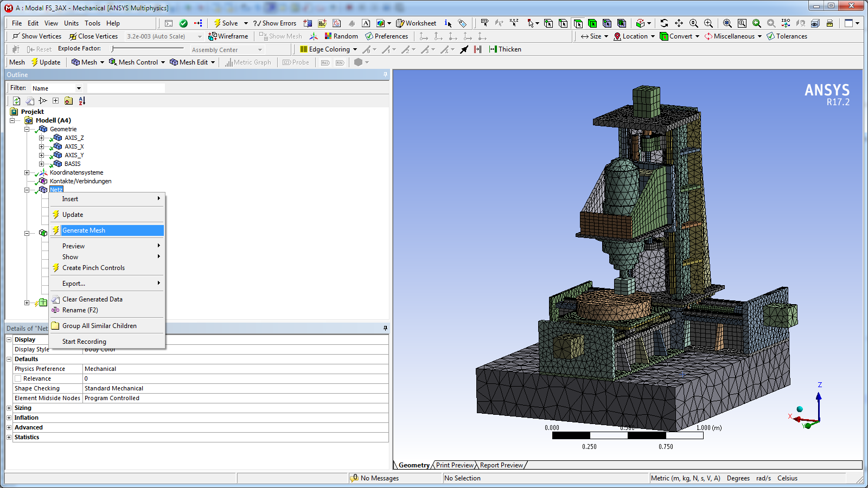Viewport: 868px width, 488px height.
Task: Click the label tag icon
Action: pos(462,23)
